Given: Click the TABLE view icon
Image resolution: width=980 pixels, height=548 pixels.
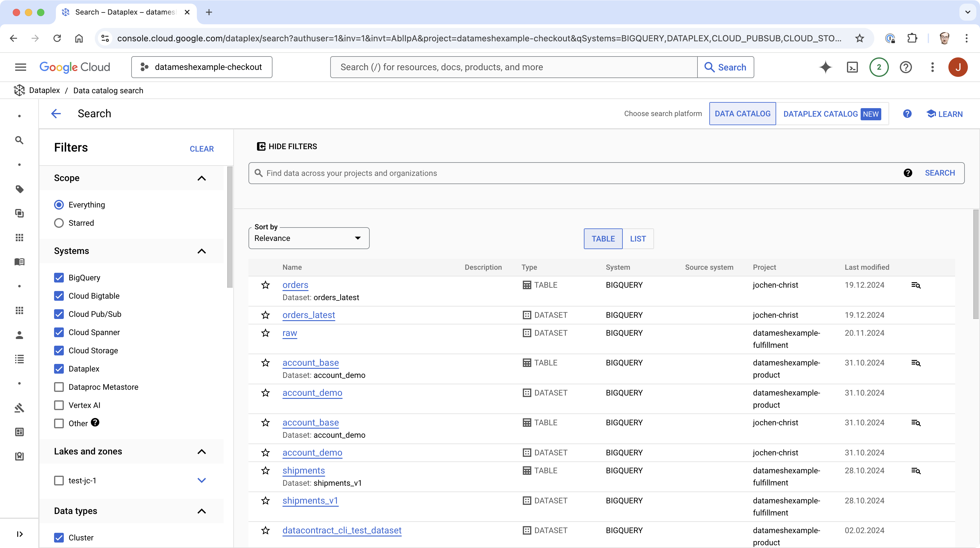Looking at the screenshot, I should 603,238.
